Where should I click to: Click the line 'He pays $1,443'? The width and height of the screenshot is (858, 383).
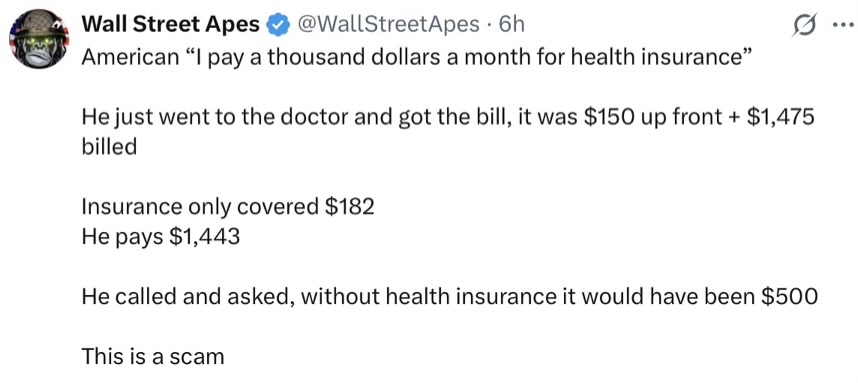pos(160,237)
